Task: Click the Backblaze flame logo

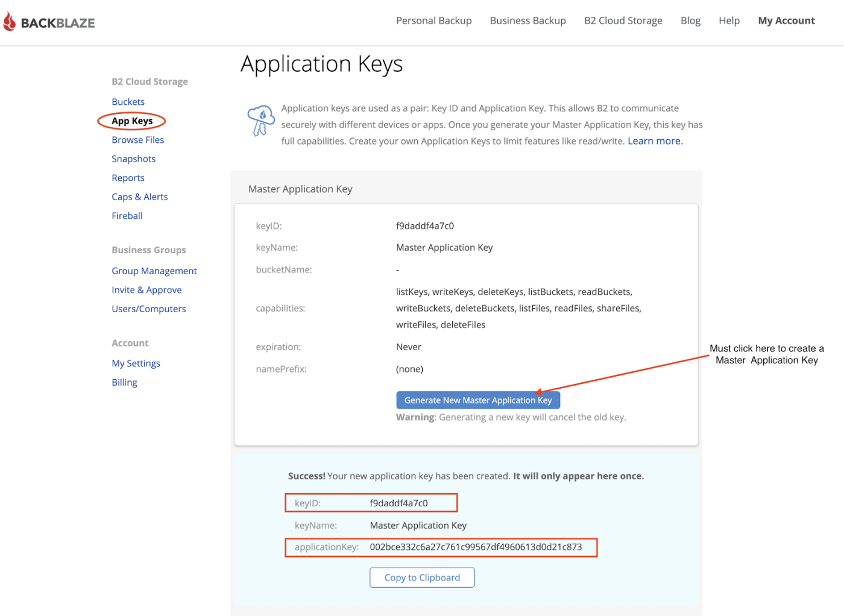Action: (x=9, y=20)
